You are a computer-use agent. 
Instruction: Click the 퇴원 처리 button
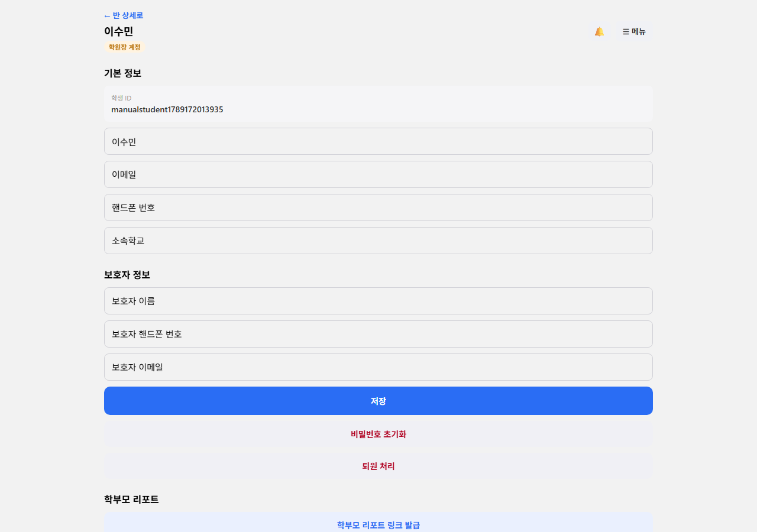pyautogui.click(x=378, y=466)
